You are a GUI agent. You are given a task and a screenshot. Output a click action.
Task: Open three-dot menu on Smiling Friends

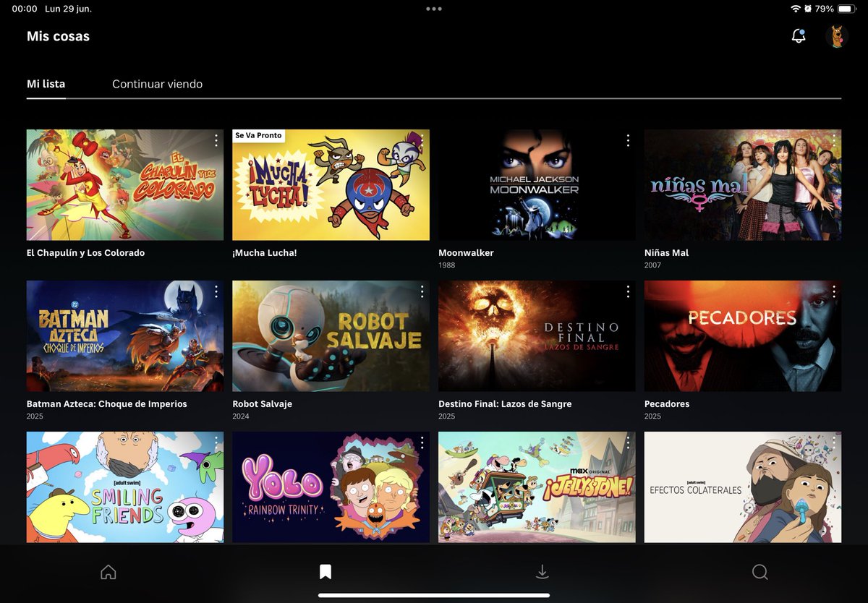pos(216,442)
